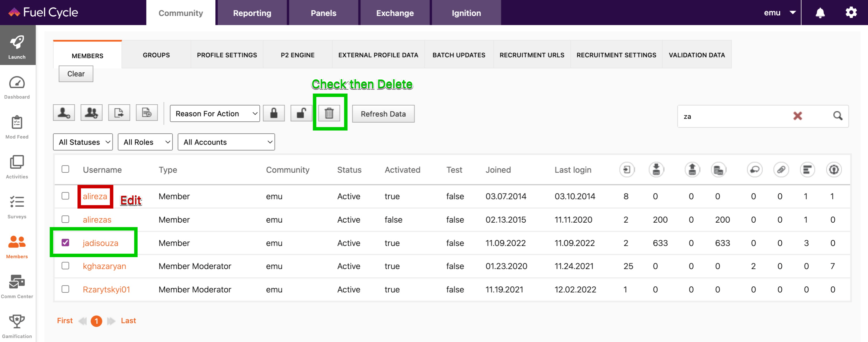Open the All Accounts filter dropdown
Viewport: 868px width, 342px height.
pyautogui.click(x=226, y=142)
